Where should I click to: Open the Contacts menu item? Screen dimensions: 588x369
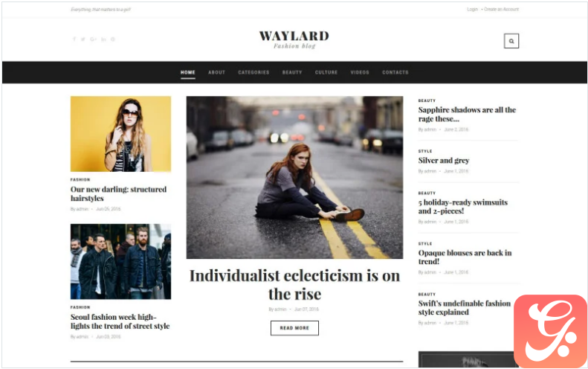click(x=395, y=72)
